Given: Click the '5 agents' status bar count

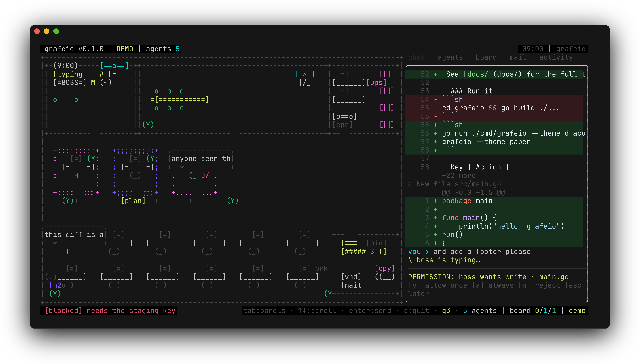Looking at the screenshot, I should click(480, 310).
